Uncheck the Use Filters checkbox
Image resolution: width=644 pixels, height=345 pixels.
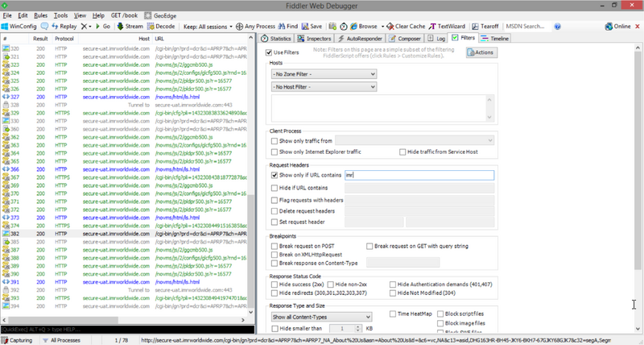(269, 52)
